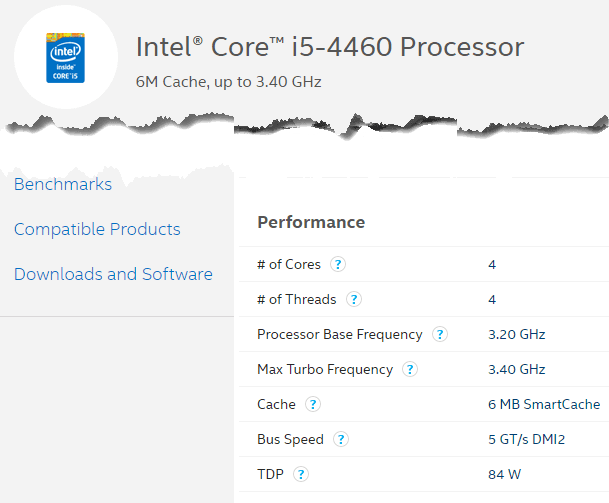Viewport: 609px width, 503px height.
Task: Open Downloads and Software link
Action: 113,274
